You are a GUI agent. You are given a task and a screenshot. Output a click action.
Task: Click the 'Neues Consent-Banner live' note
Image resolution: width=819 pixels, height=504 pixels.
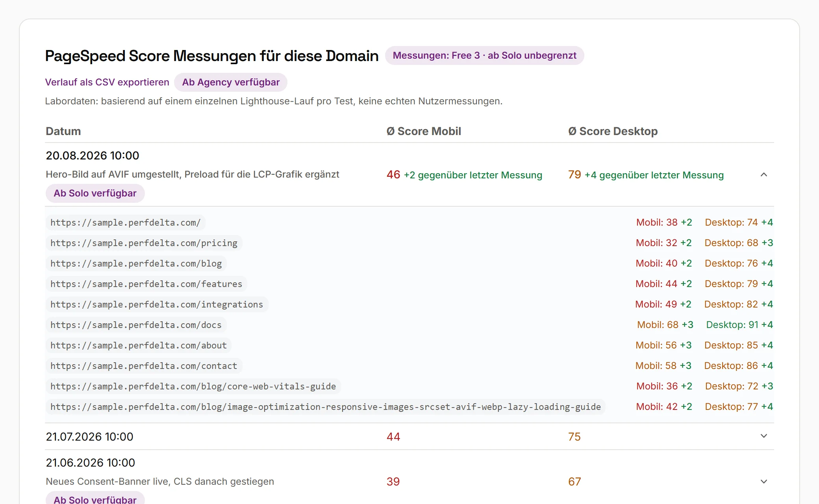pyautogui.click(x=160, y=482)
